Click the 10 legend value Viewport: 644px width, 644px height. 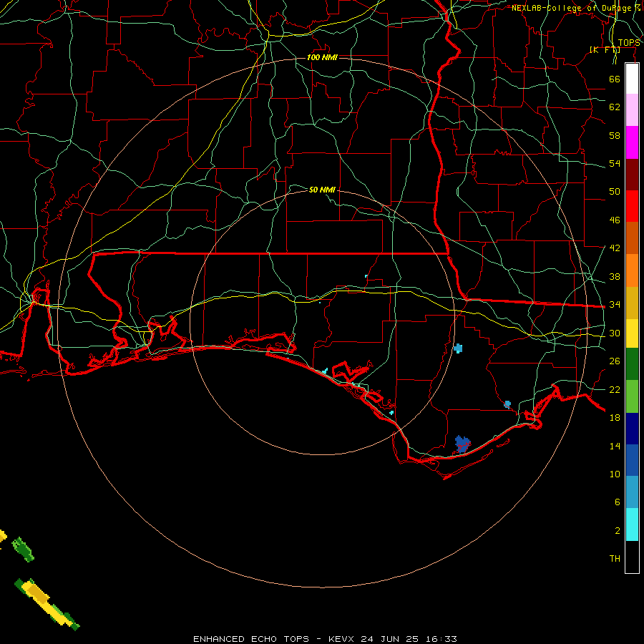(615, 474)
